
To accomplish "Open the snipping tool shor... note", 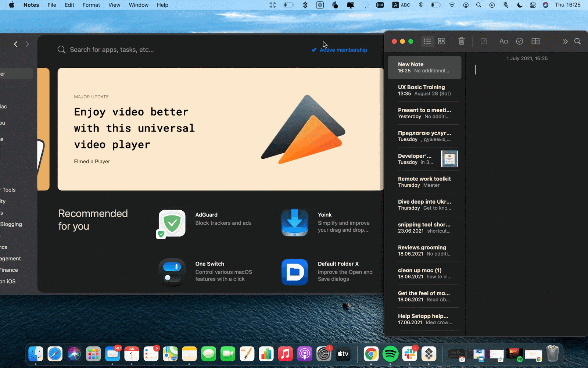I will [x=424, y=228].
